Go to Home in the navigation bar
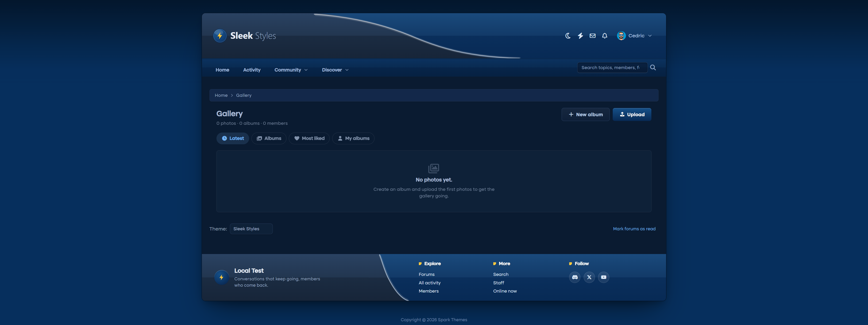The width and height of the screenshot is (868, 325). click(222, 70)
